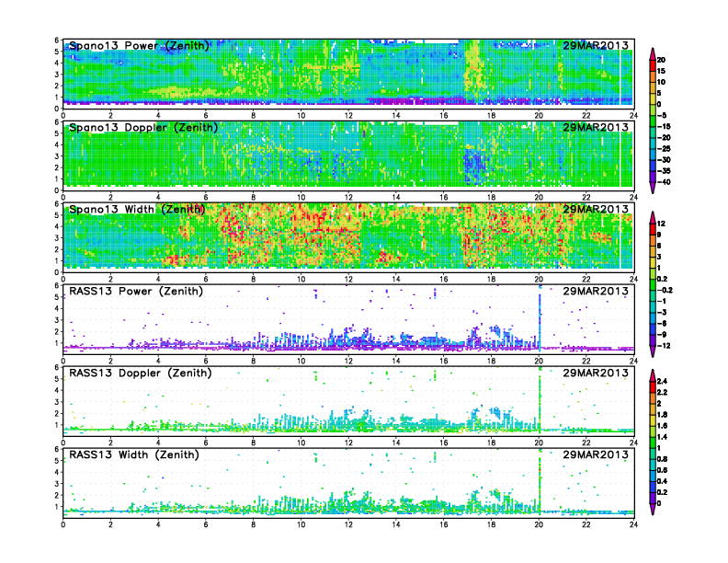Select the red segment beside the 2.4 label

pyautogui.click(x=653, y=386)
